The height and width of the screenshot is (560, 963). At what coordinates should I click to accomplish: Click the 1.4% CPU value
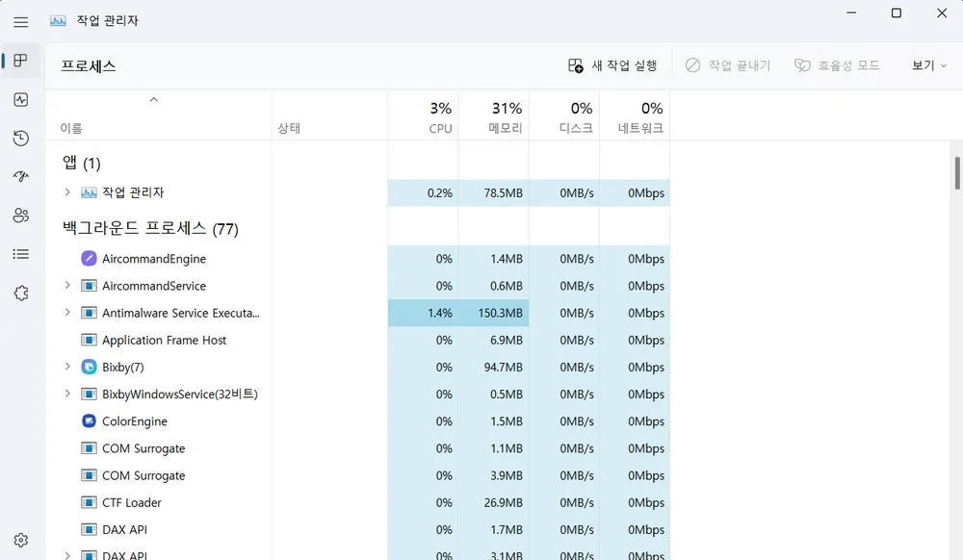[x=440, y=313]
